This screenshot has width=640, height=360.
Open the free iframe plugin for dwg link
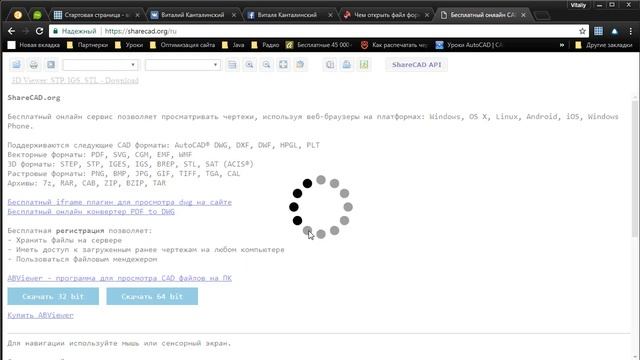coord(120,202)
